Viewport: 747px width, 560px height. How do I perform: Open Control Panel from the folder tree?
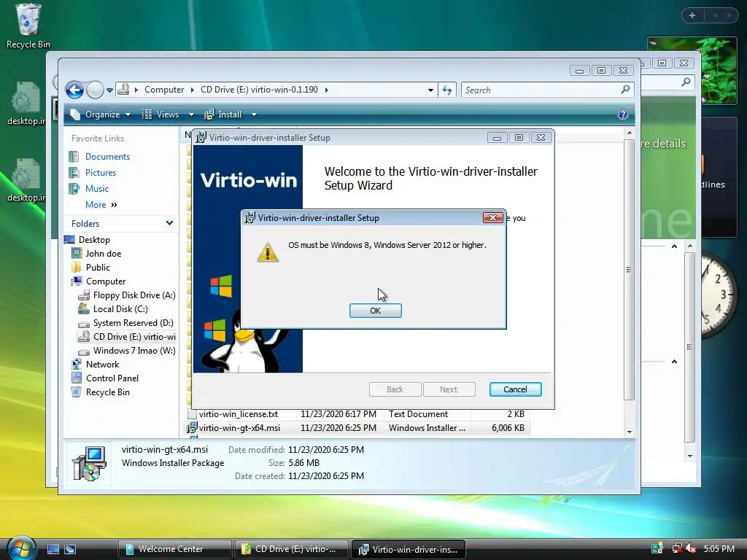point(112,378)
